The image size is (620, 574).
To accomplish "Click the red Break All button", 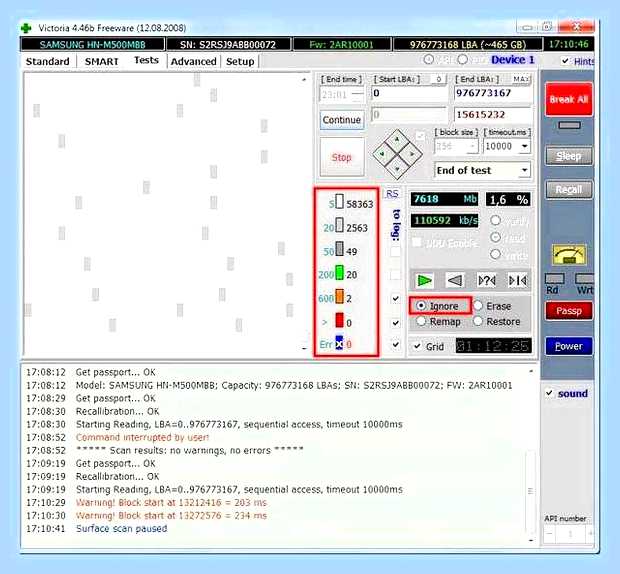I will coord(569,99).
